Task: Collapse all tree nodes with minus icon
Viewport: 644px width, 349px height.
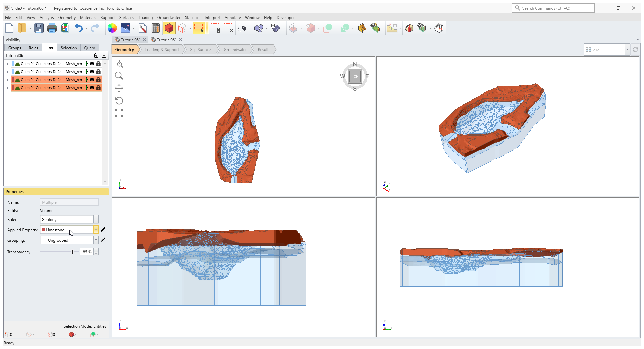Action: point(104,55)
